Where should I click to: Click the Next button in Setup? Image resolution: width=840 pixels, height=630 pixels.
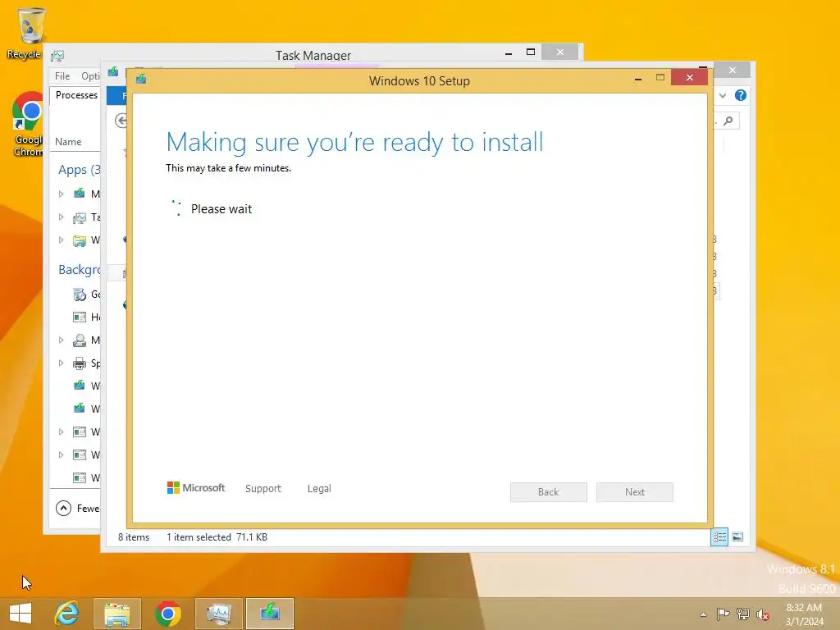point(635,492)
